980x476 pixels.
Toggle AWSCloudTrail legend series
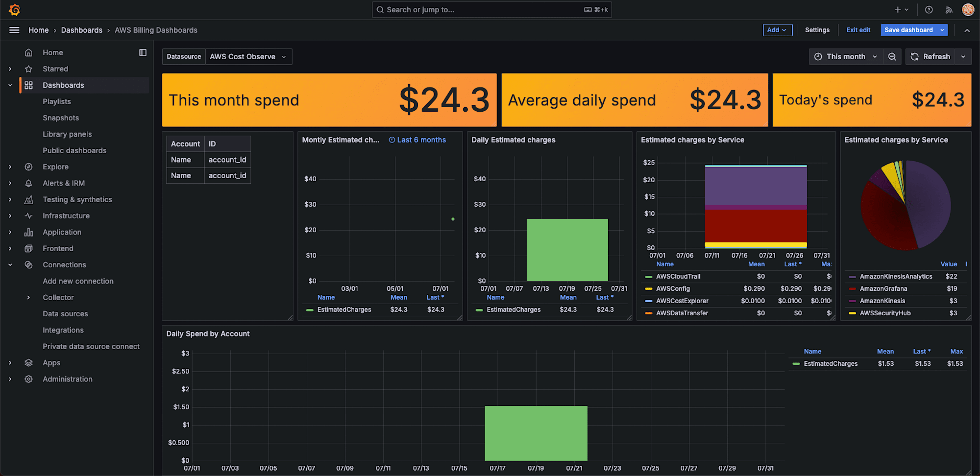[678, 276]
